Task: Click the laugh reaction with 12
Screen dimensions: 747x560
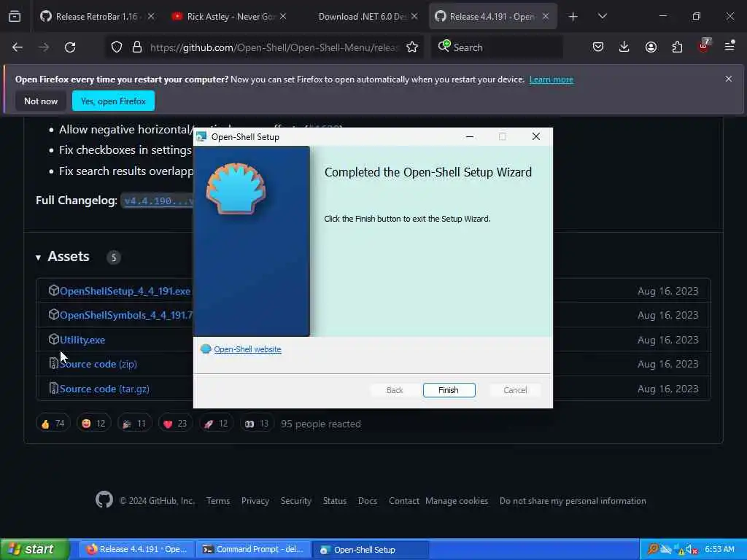Action: 93,424
